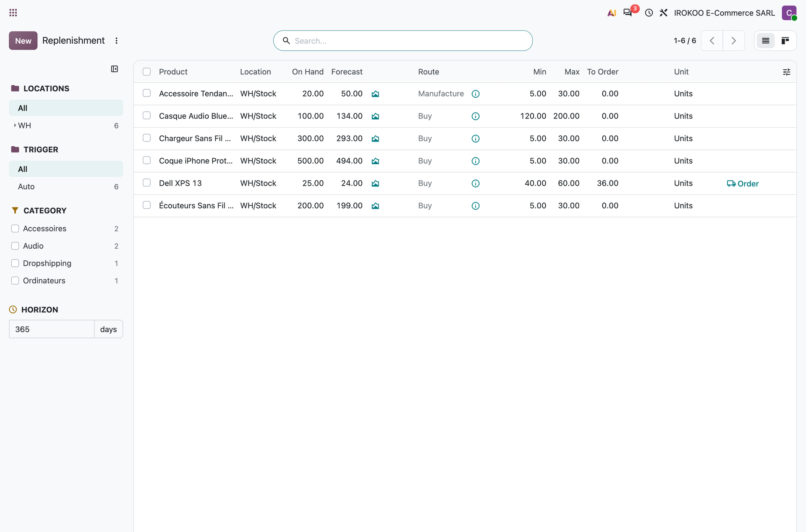This screenshot has width=806, height=532.
Task: Open replenishment info for Accessoire Tendance
Action: [x=476, y=94]
